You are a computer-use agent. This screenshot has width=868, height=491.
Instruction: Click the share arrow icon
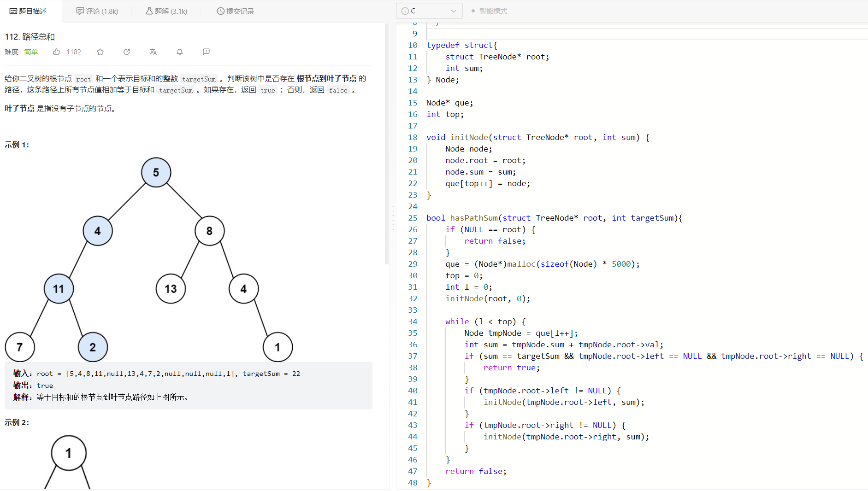(x=126, y=52)
